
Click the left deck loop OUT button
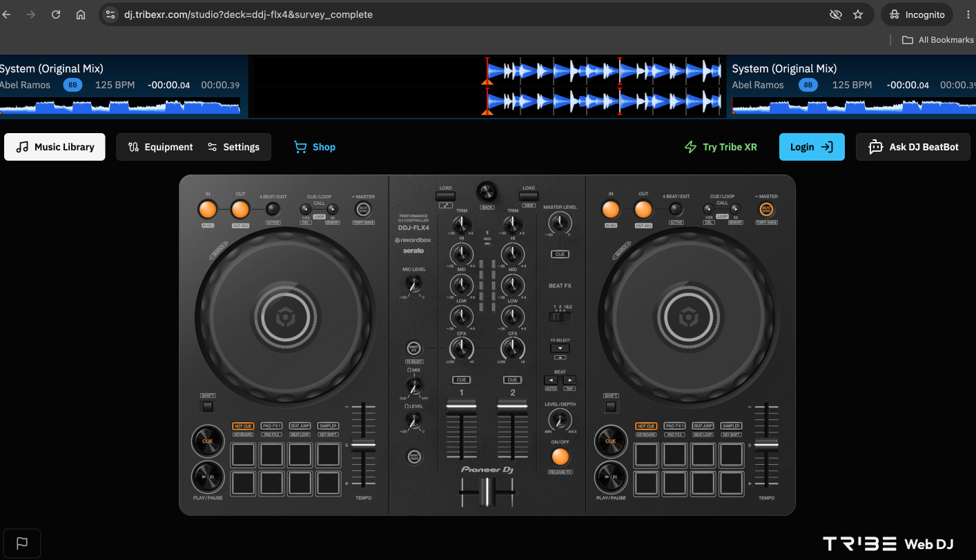point(240,210)
